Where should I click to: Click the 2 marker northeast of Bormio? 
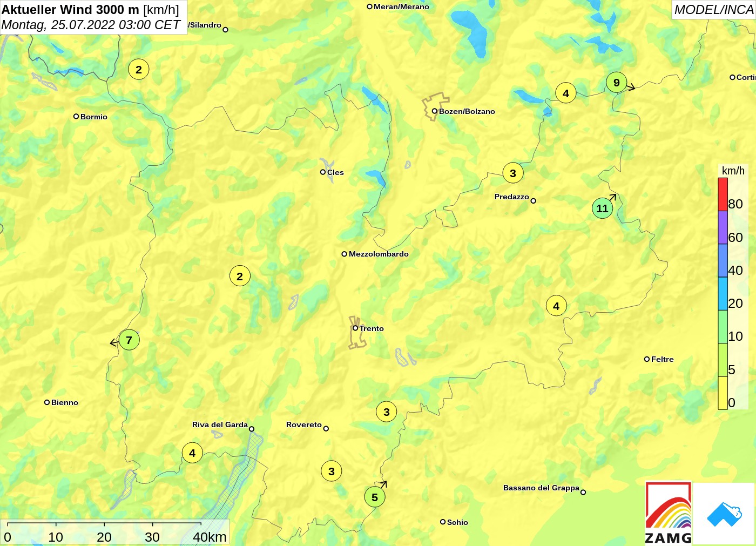pos(139,70)
